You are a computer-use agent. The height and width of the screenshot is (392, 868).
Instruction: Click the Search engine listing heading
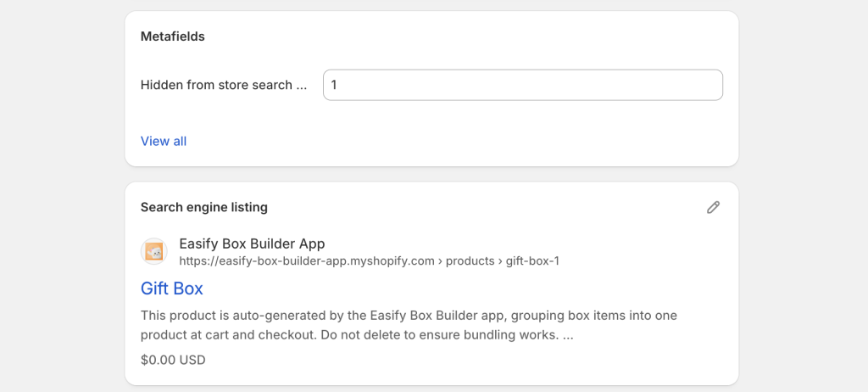tap(203, 207)
